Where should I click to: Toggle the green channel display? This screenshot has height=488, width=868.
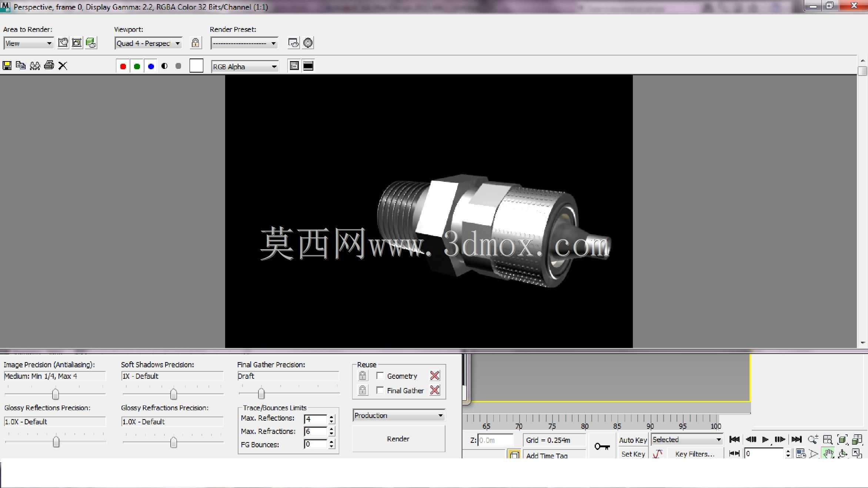137,66
